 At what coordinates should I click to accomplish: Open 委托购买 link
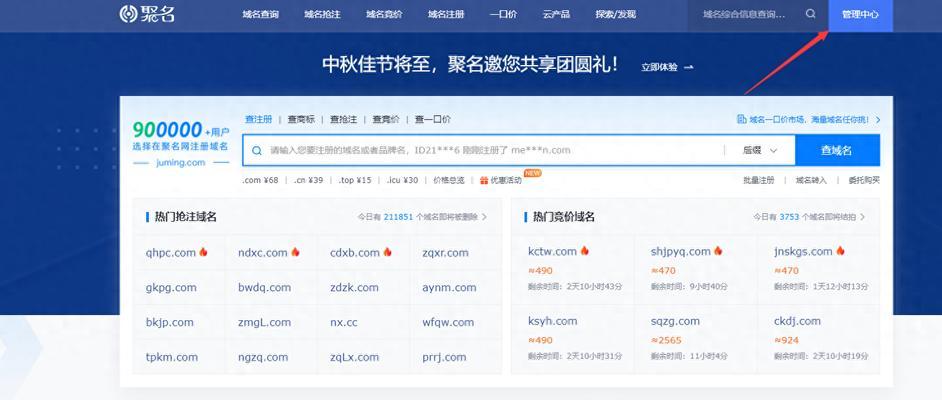pyautogui.click(x=864, y=180)
